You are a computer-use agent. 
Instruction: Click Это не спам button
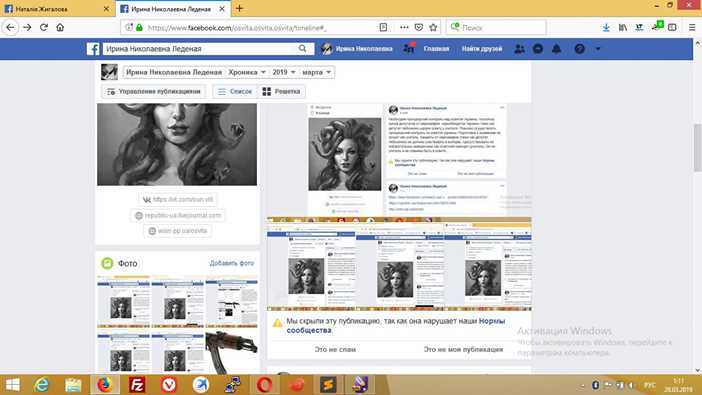tap(335, 349)
